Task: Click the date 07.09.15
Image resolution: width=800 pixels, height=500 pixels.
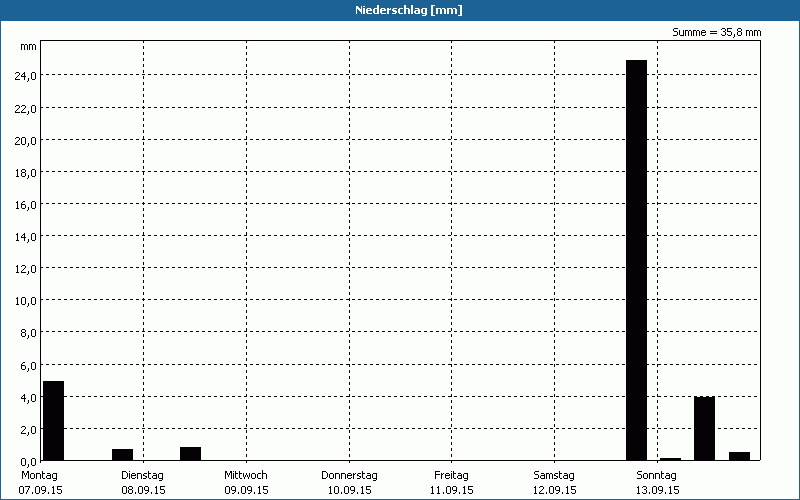Action: pyautogui.click(x=40, y=491)
